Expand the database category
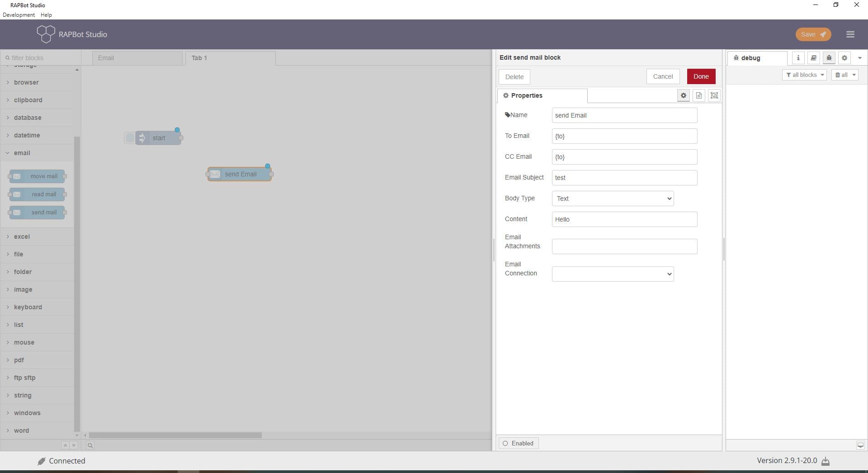This screenshot has height=473, width=868. 36,118
